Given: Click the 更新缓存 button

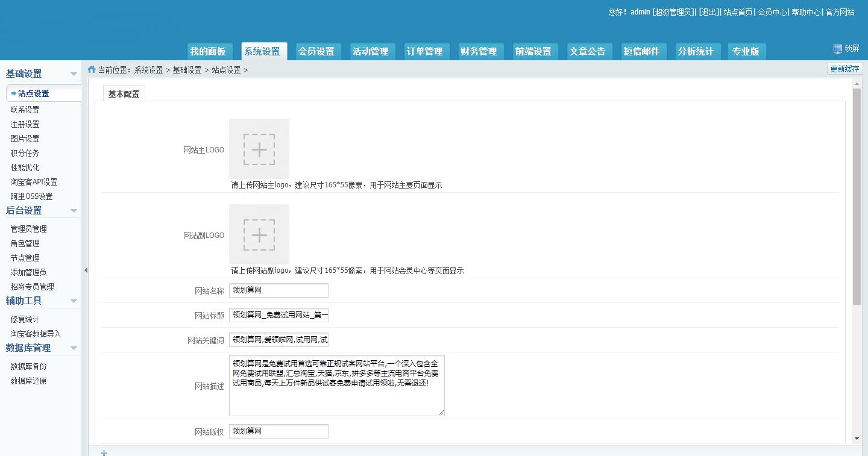Looking at the screenshot, I should pyautogui.click(x=844, y=69).
